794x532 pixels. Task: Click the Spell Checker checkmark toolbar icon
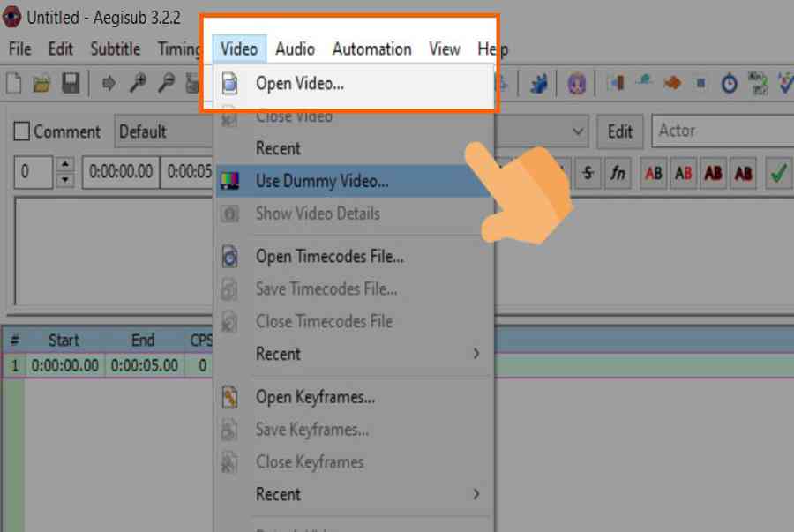click(x=785, y=84)
